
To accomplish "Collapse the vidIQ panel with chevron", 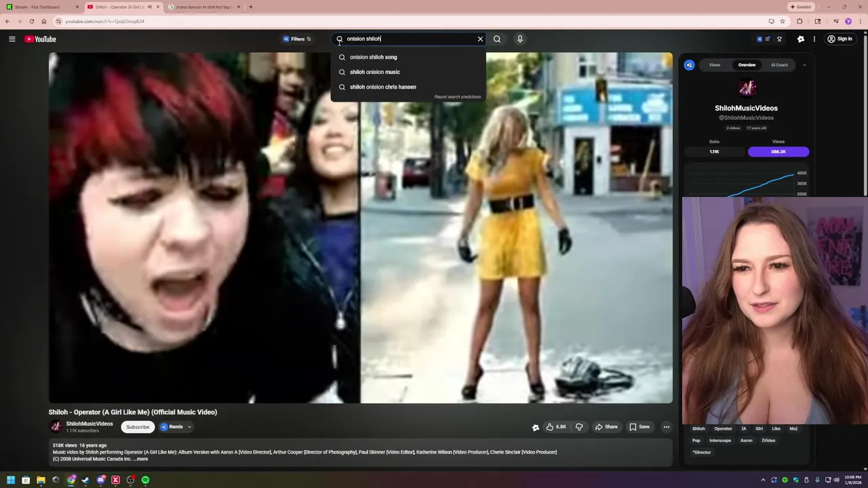I will (x=804, y=65).
